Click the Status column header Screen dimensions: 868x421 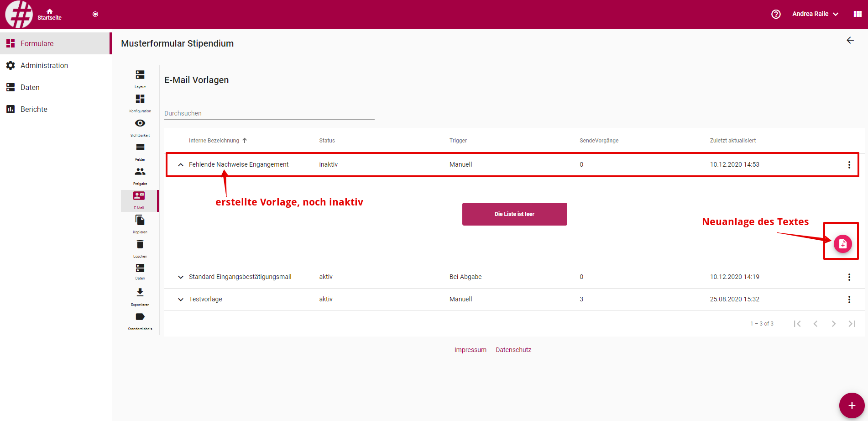coord(327,141)
